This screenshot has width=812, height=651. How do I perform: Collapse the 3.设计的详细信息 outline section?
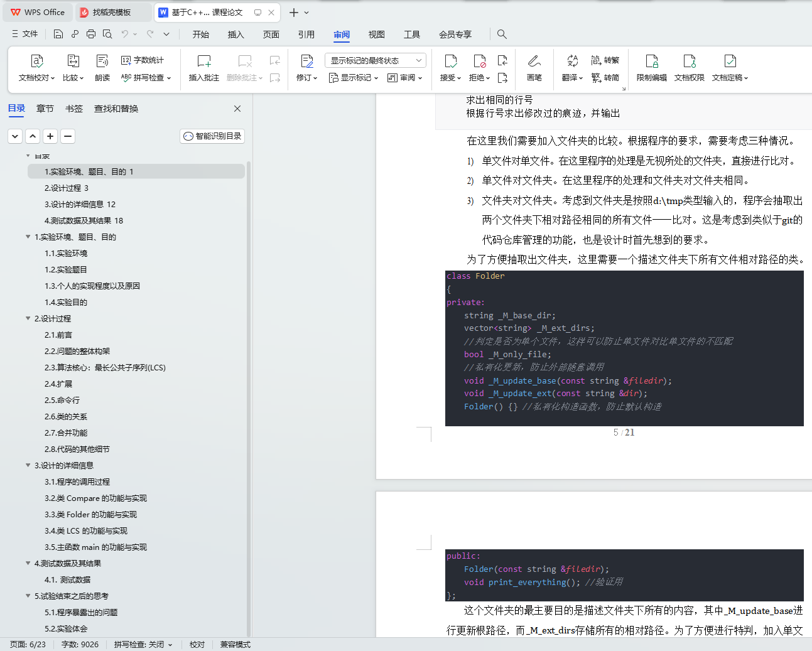tap(28, 465)
